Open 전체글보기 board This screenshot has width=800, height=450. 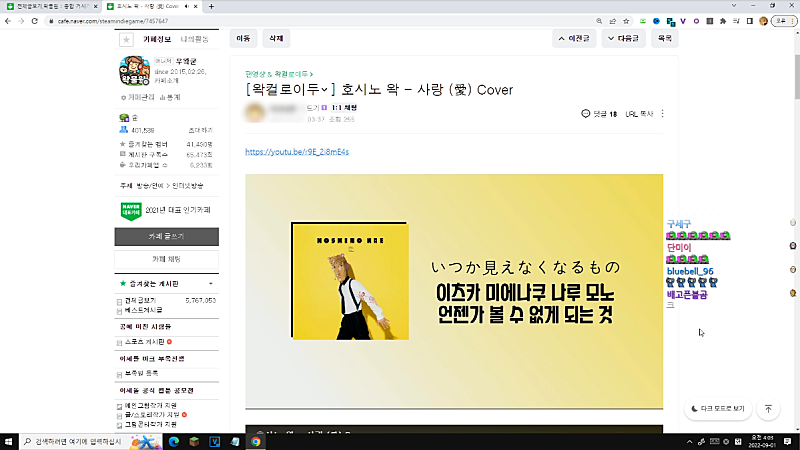tap(140, 301)
